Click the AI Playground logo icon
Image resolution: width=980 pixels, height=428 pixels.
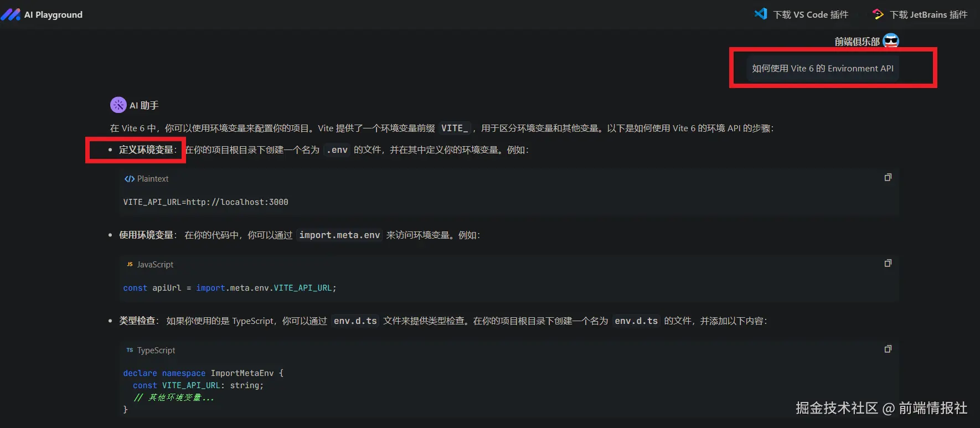coord(11,14)
